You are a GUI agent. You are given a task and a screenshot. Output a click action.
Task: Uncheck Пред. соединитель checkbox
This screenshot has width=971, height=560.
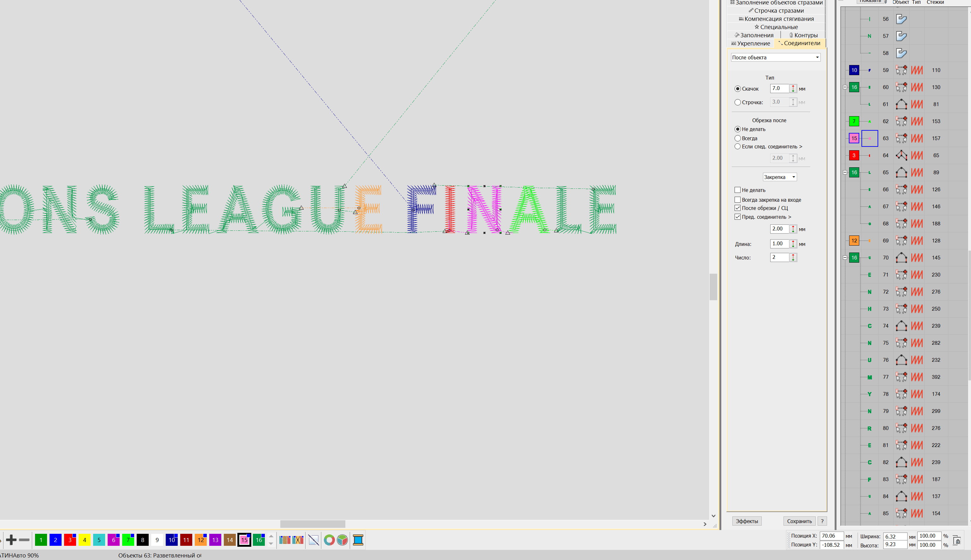tap(738, 217)
